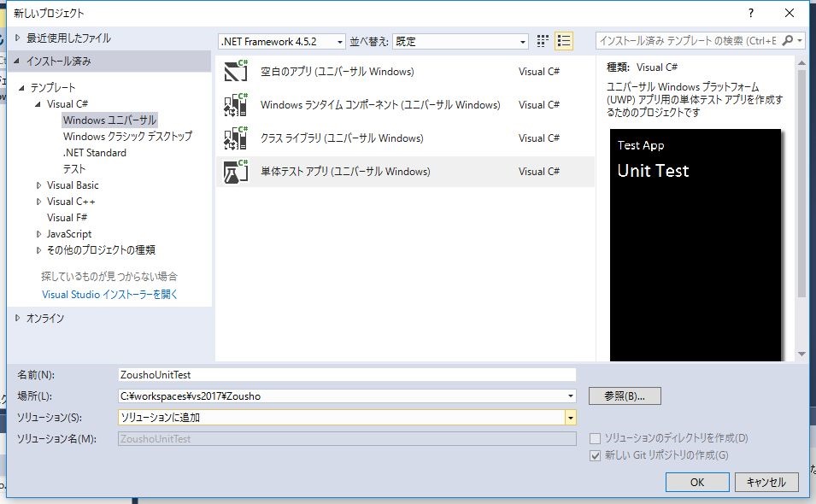This screenshot has width=816, height=504.
Task: Toggle '新しい Git リポジトリの作成' checkbox
Action: 596,455
